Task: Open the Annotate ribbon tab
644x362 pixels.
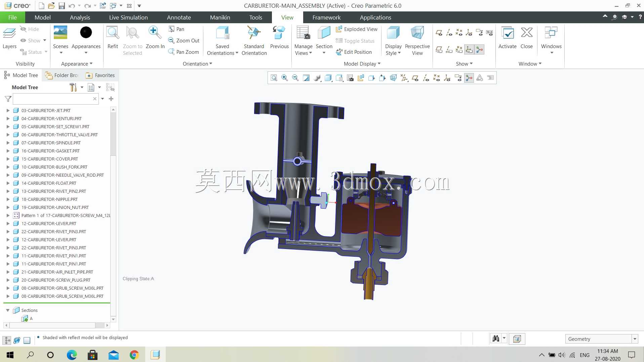Action: pos(179,17)
